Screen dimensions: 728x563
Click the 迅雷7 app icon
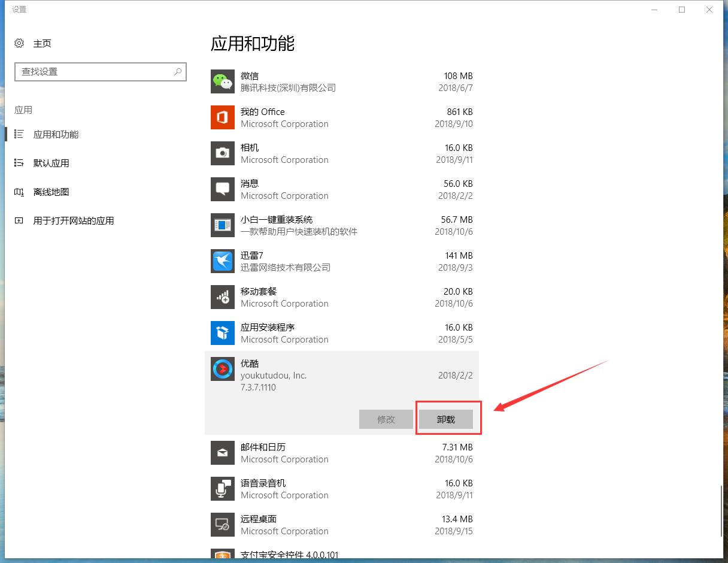(222, 261)
